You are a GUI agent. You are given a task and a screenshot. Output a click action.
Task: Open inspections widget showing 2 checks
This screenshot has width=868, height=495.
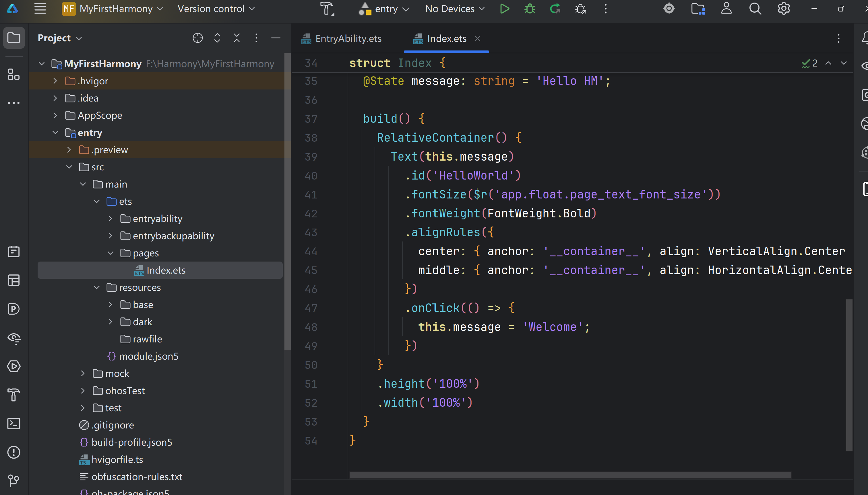point(809,63)
